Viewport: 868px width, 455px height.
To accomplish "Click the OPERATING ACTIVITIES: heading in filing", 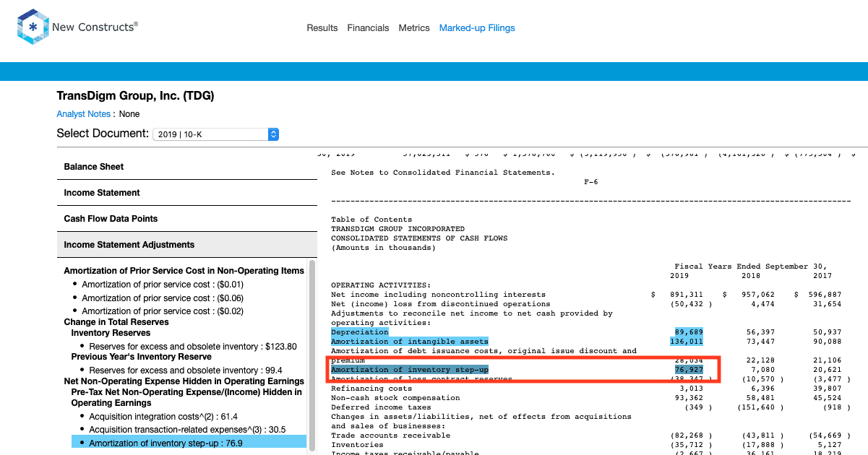I will tap(381, 285).
